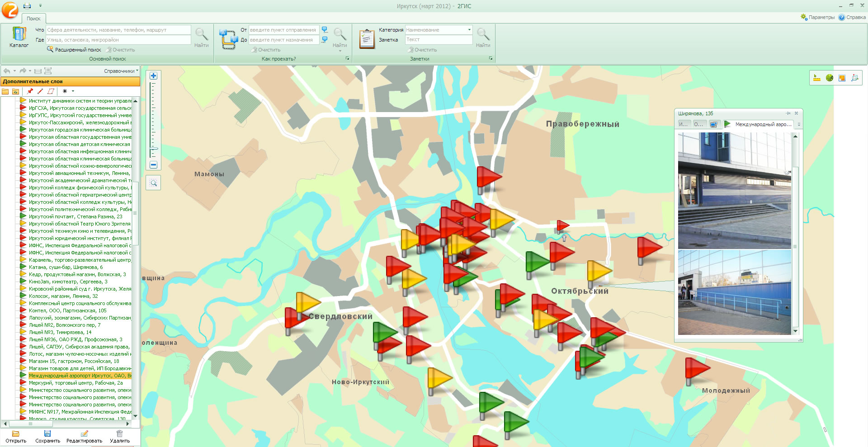Click the map zoom slider handle
Image resolution: width=868 pixels, height=447 pixels.
coord(154,148)
